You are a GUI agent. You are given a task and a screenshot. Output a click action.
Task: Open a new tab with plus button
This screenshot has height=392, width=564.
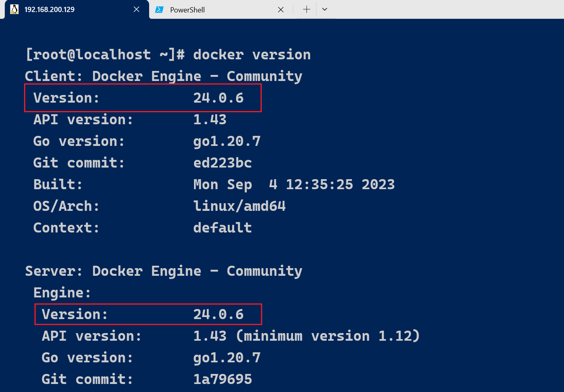point(307,9)
